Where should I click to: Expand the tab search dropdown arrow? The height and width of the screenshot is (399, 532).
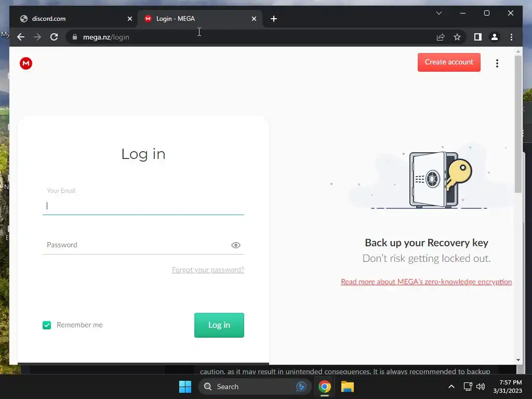click(438, 13)
